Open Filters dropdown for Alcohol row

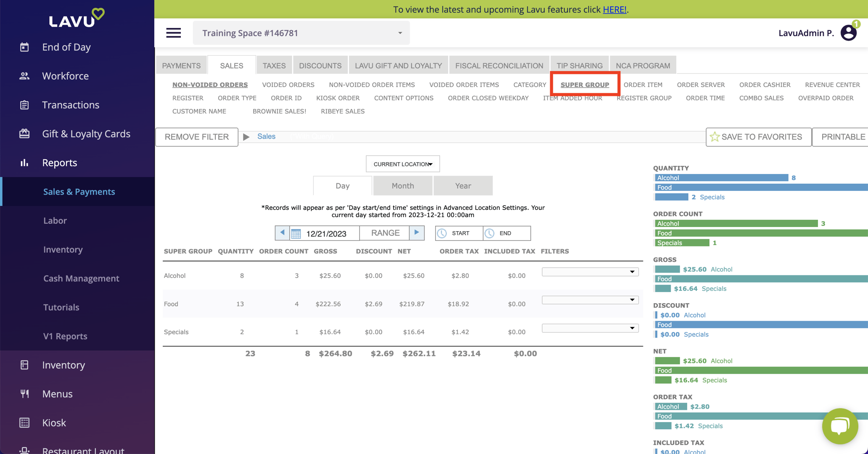click(x=590, y=272)
